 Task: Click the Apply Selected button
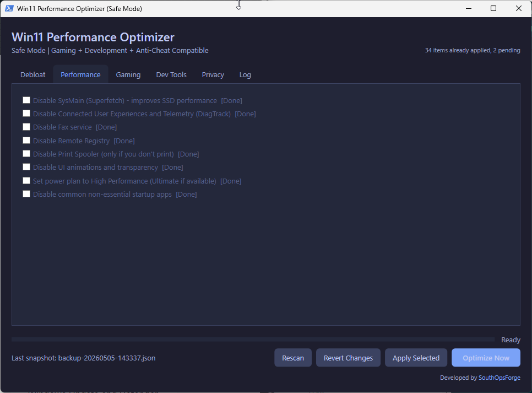[x=416, y=358]
